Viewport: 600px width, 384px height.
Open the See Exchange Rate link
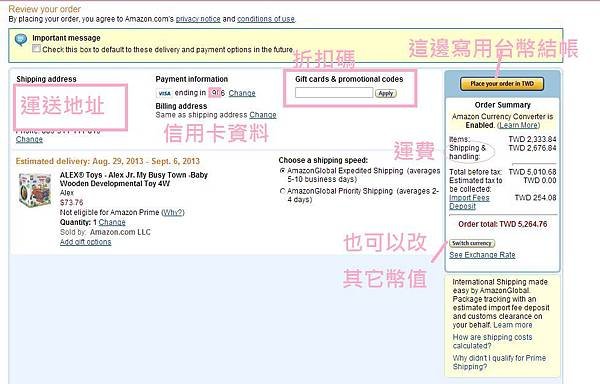coord(482,255)
